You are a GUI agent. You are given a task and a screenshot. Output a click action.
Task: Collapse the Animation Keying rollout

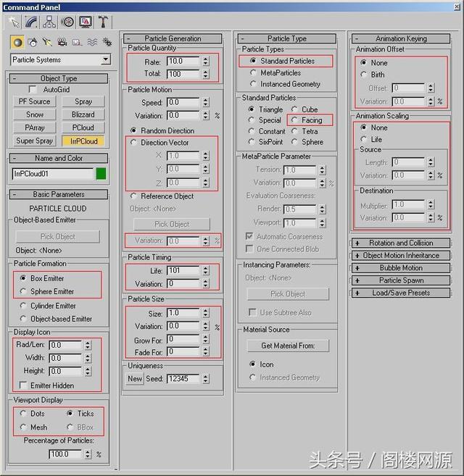[x=401, y=38]
